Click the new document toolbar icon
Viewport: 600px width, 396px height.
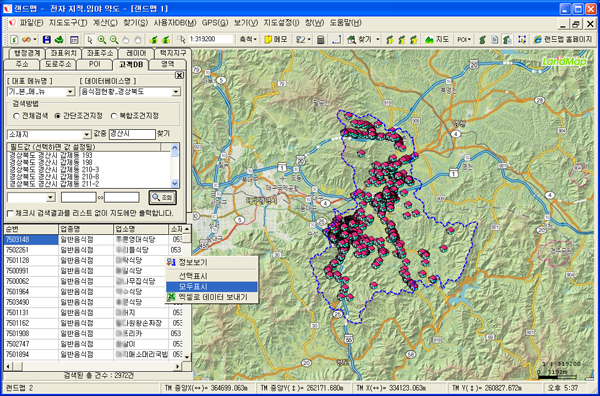point(14,39)
